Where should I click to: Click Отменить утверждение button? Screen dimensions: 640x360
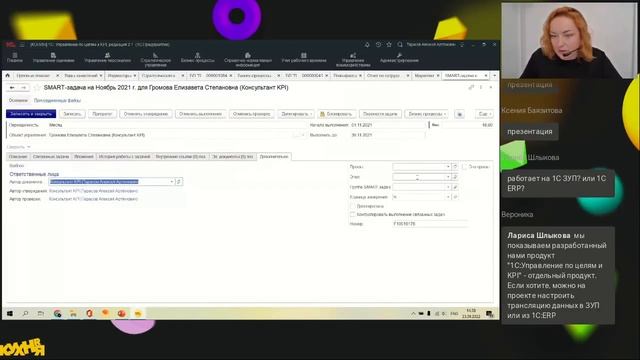pyautogui.click(x=146, y=114)
